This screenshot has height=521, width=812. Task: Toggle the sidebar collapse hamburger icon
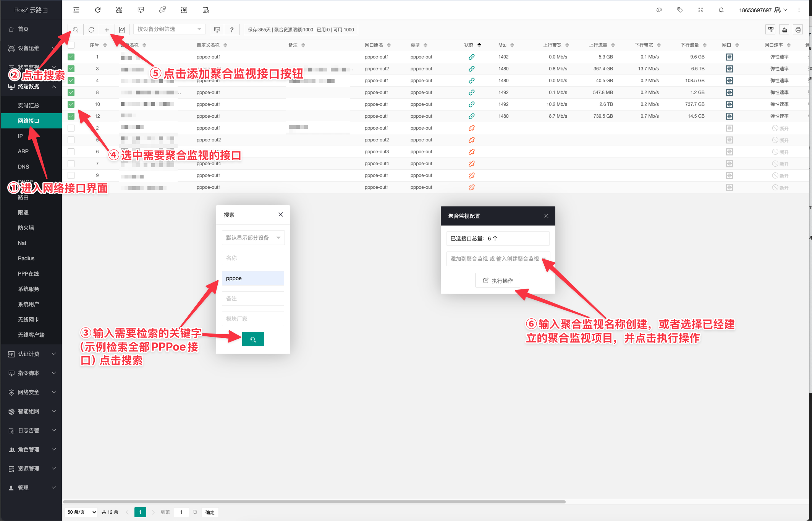pos(76,10)
